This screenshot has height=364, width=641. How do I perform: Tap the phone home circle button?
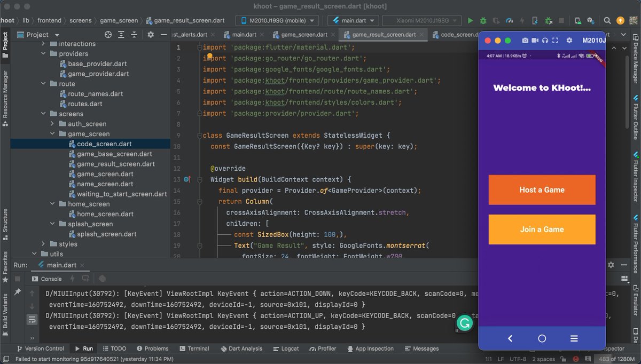[542, 338]
